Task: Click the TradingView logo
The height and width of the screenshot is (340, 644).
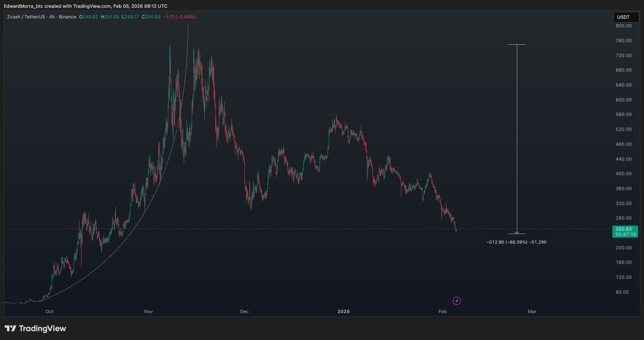Action: point(35,328)
